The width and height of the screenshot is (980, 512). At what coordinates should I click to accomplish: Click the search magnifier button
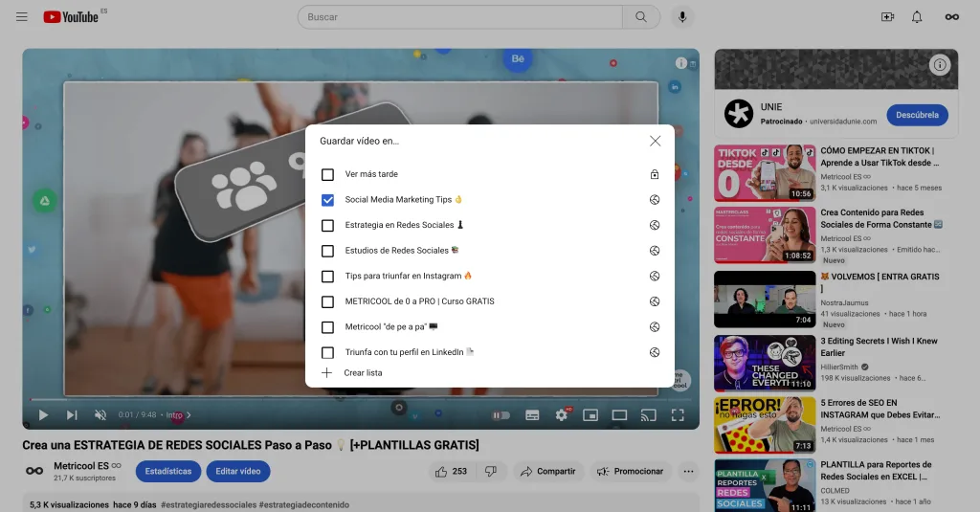point(640,17)
